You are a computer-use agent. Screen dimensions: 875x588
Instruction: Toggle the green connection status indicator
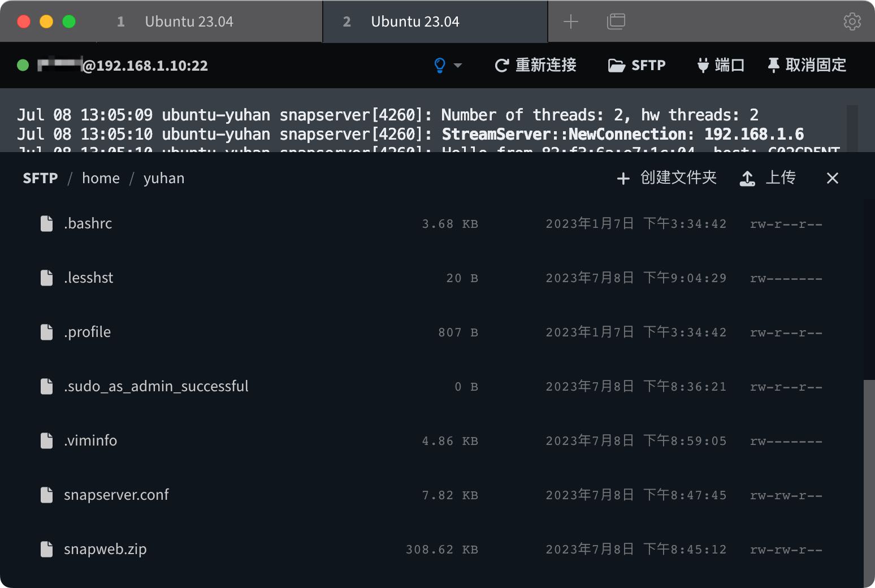click(x=23, y=65)
